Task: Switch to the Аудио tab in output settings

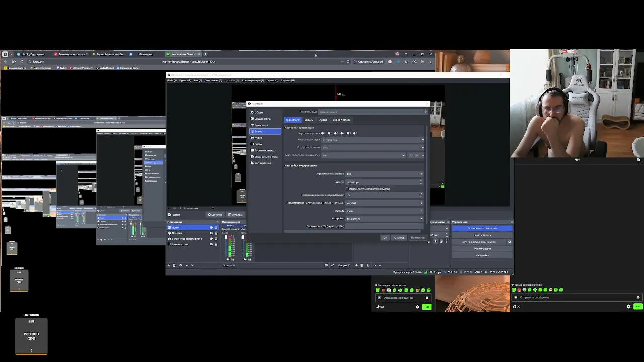Action: pos(323,120)
